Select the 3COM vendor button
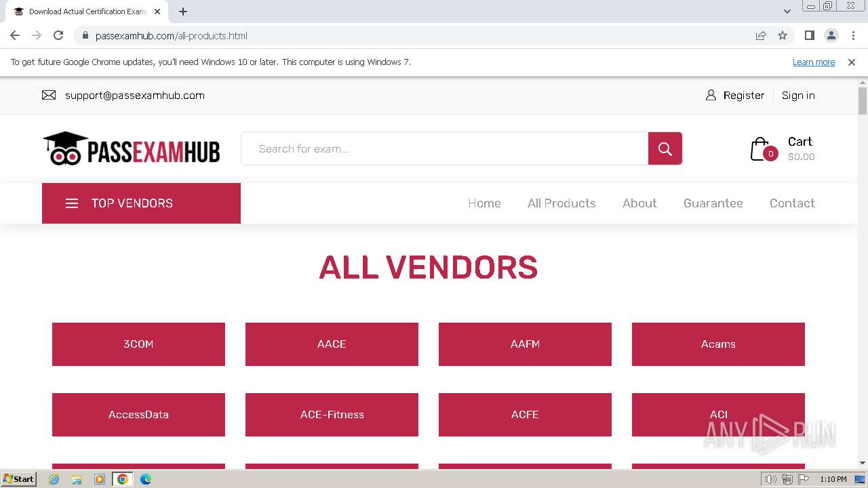The height and width of the screenshot is (488, 868). pos(138,344)
